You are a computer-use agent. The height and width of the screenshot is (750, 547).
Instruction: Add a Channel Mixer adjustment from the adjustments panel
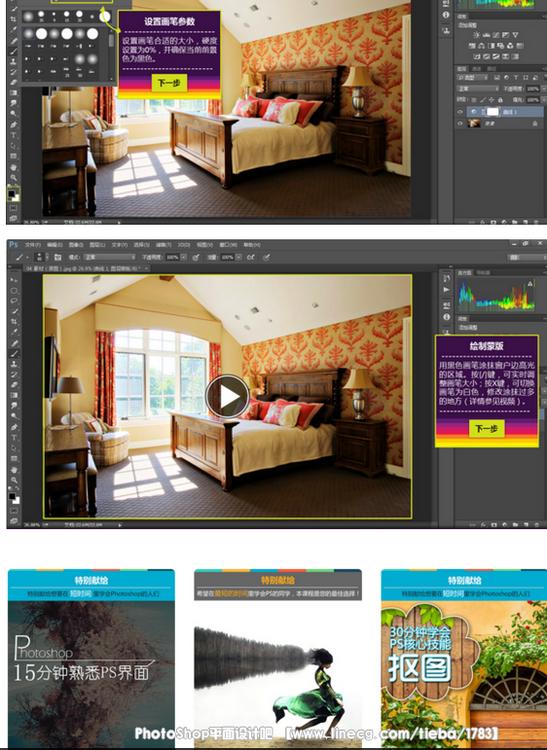tap(510, 46)
